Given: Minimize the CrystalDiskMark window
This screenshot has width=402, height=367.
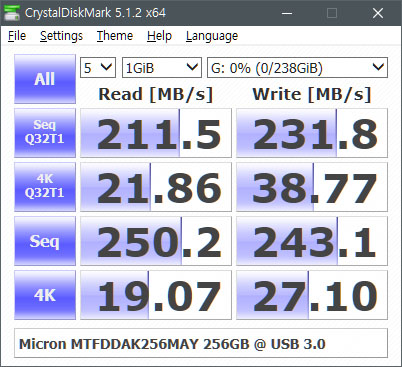Looking at the screenshot, I should click(287, 13).
